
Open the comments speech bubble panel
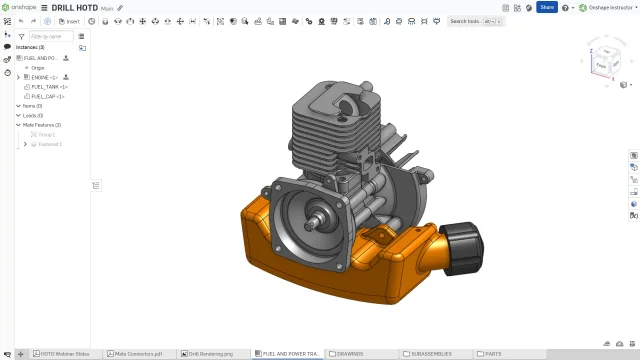point(7,47)
